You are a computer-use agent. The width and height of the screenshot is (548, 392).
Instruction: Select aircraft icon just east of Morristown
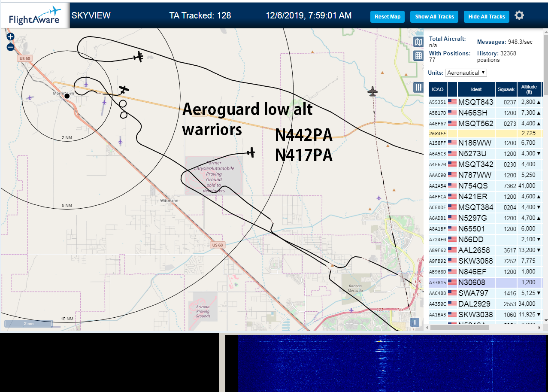pyautogui.click(x=124, y=90)
